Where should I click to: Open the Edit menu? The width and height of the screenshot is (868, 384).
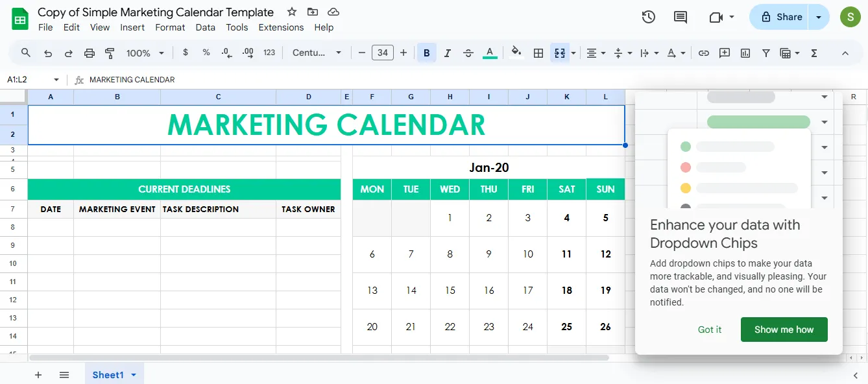pos(71,27)
